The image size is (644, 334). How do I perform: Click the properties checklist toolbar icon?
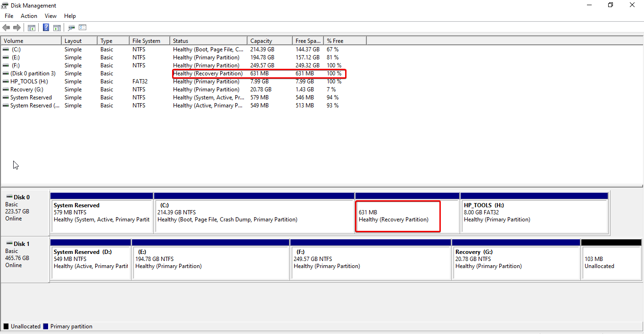(83, 27)
